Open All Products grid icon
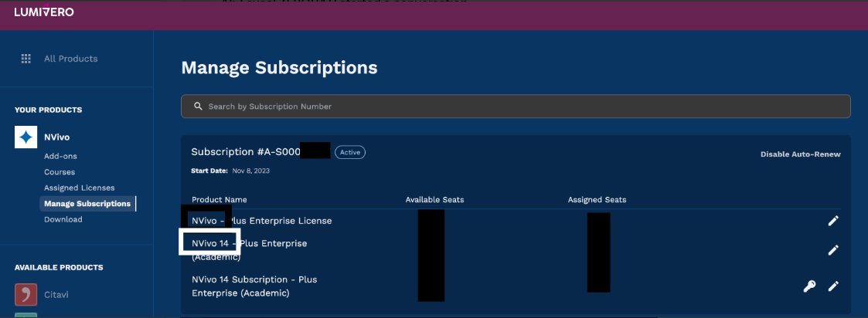The image size is (868, 318). (26, 59)
